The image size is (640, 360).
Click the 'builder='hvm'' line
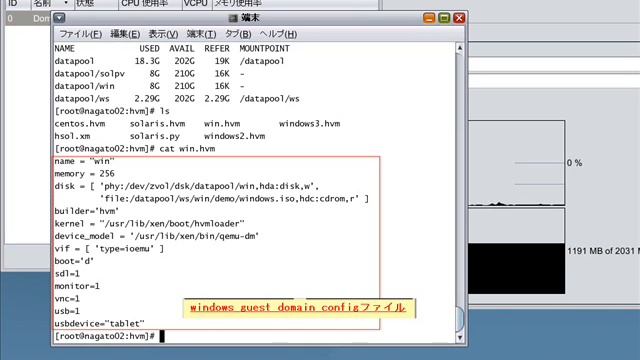pyautogui.click(x=87, y=211)
